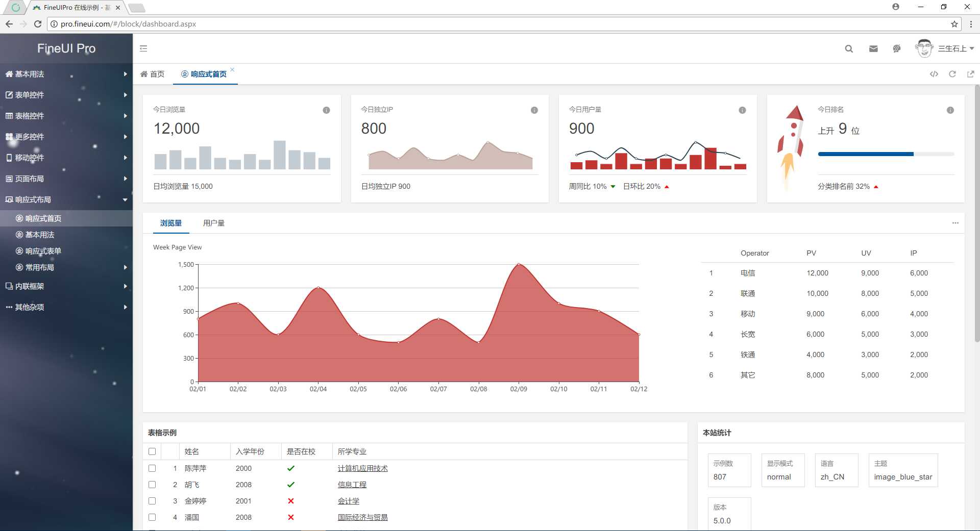
Task: Click the 02/09 peak point on chart
Action: pos(519,264)
